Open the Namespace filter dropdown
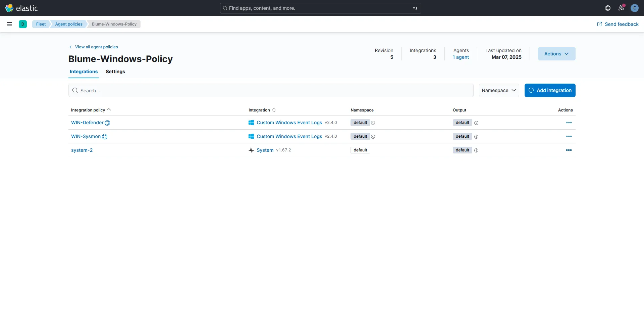 [499, 90]
